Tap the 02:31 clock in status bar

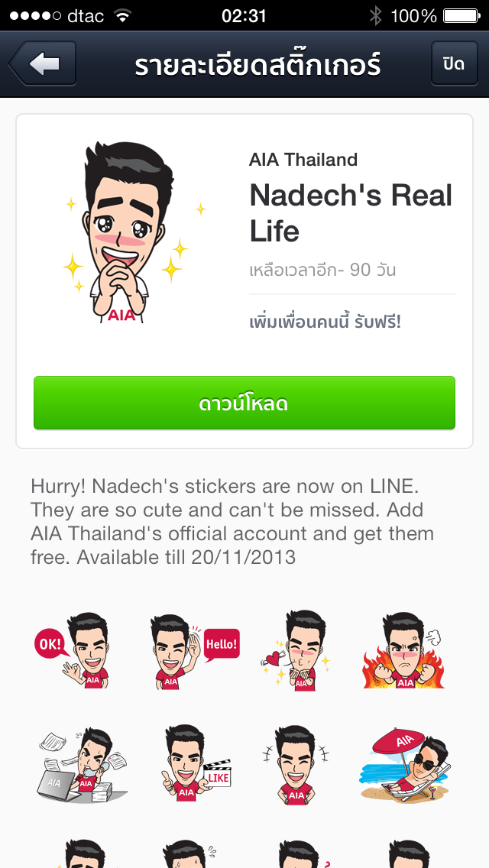244,15
